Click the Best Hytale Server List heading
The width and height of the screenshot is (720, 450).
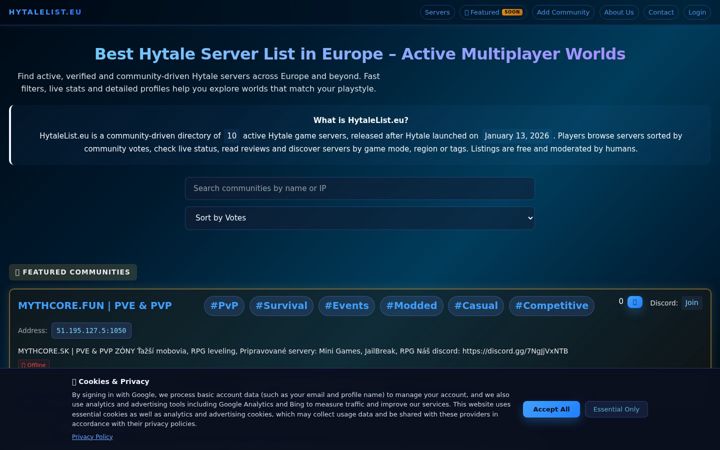[360, 54]
